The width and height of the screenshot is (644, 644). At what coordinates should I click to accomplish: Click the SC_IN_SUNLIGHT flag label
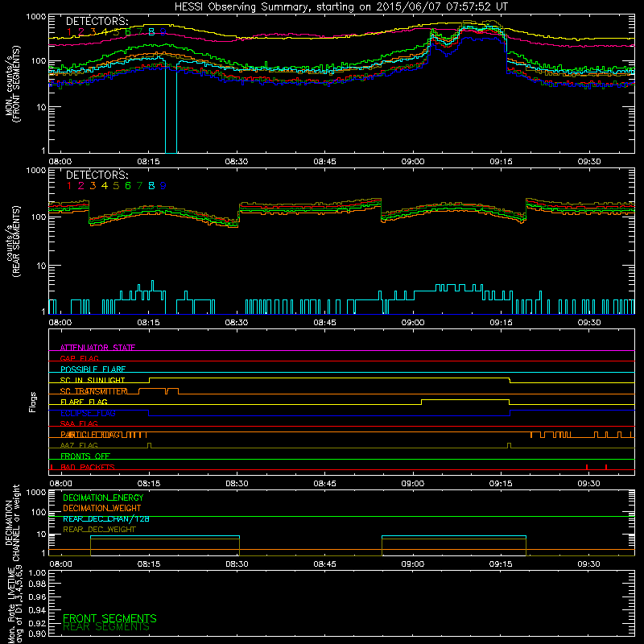pyautogui.click(x=93, y=380)
